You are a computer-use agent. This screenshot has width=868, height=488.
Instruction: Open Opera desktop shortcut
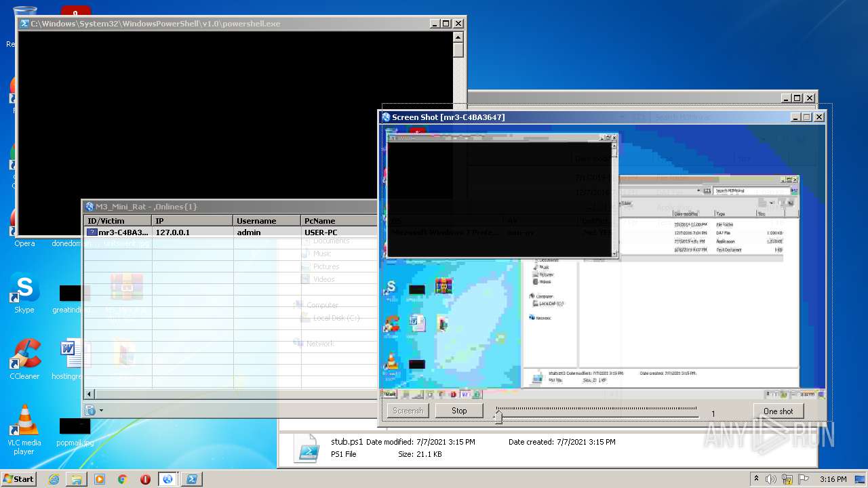pos(24,230)
